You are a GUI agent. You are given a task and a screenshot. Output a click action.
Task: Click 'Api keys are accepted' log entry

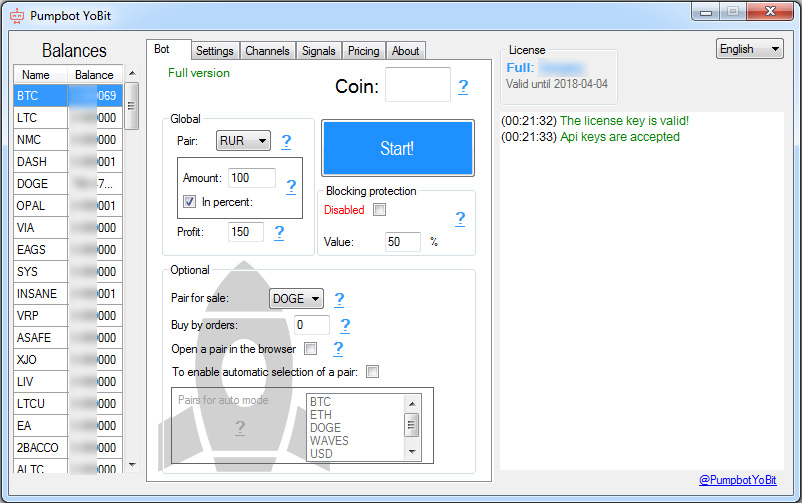pos(619,137)
